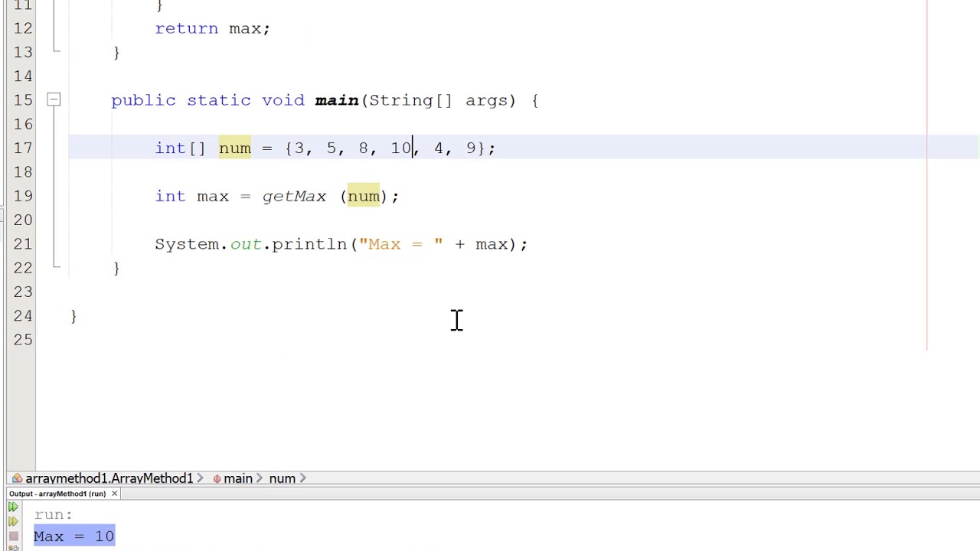Click 'int max' declaration on line 19
980x551 pixels.
point(191,196)
